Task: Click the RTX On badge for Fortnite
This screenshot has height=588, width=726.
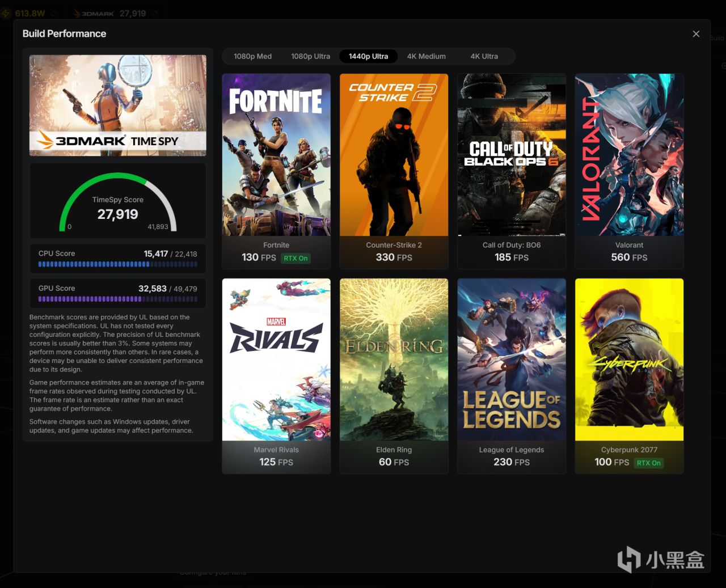Action: (296, 258)
